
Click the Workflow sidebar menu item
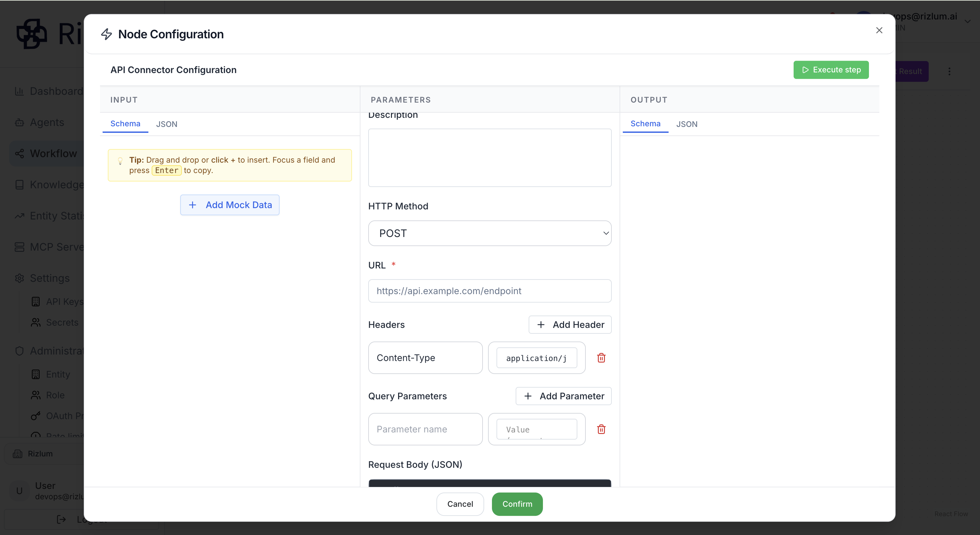pyautogui.click(x=46, y=154)
